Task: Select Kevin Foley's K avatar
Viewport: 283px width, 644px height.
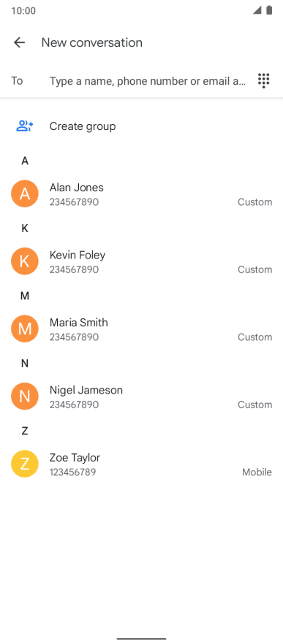Action: click(25, 261)
